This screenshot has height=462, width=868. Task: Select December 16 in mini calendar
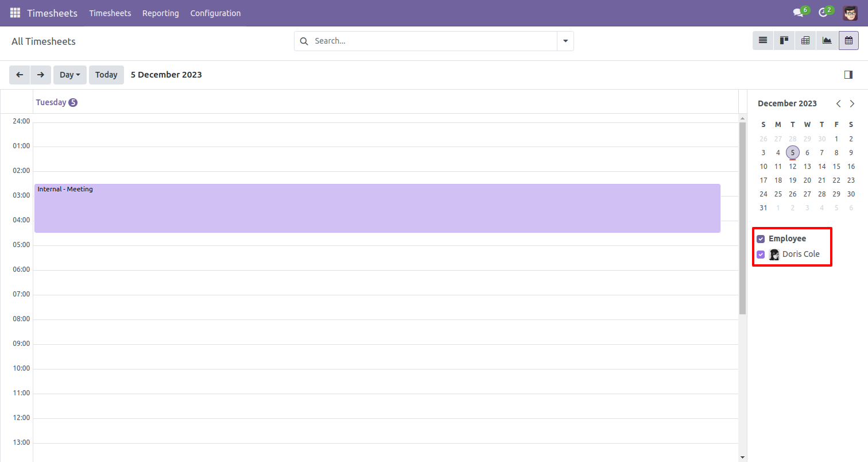click(851, 166)
